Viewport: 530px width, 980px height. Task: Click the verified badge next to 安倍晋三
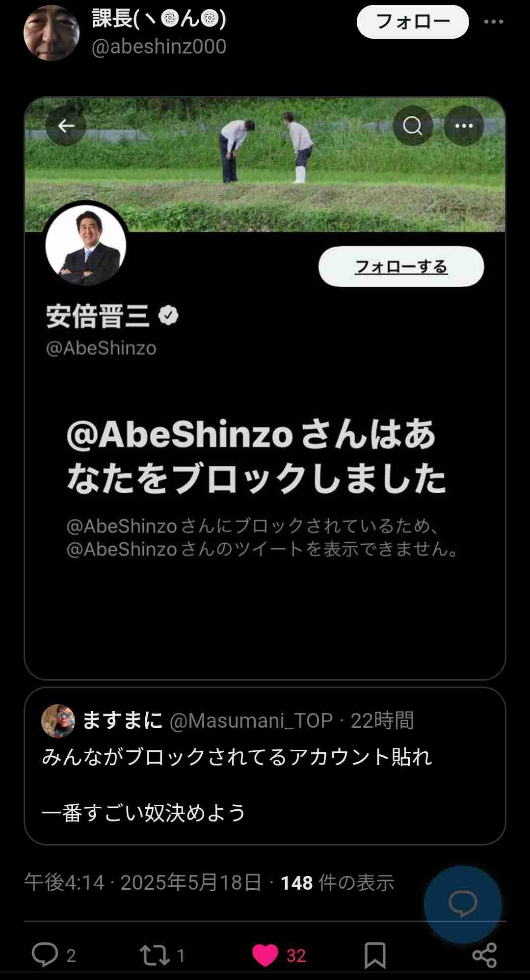(168, 316)
